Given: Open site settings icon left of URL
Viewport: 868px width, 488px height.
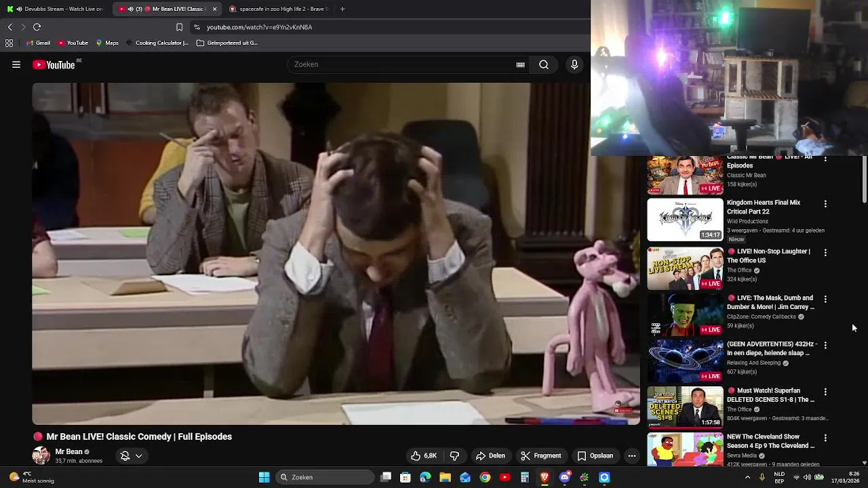Looking at the screenshot, I should 197,27.
